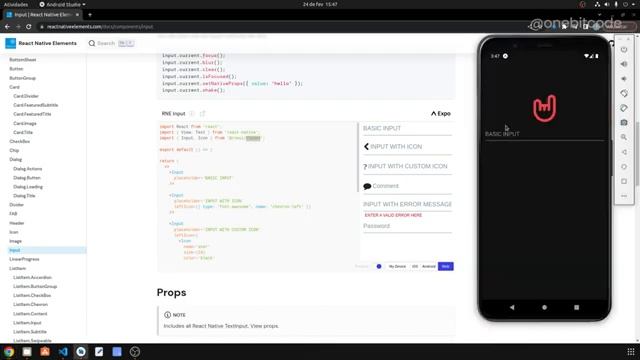This screenshot has height=360, width=640.
Task: Open Chrome from the dock
Action: point(9,351)
